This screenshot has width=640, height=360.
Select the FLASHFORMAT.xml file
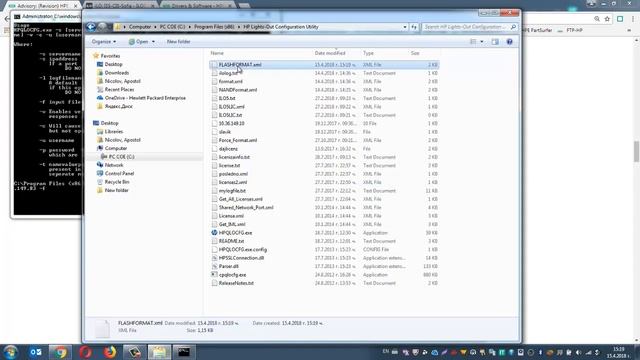(324, 65)
